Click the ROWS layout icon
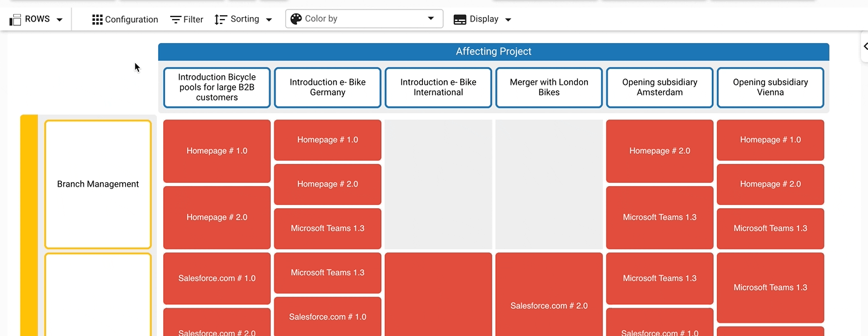The width and height of the screenshot is (868, 336). [15, 20]
